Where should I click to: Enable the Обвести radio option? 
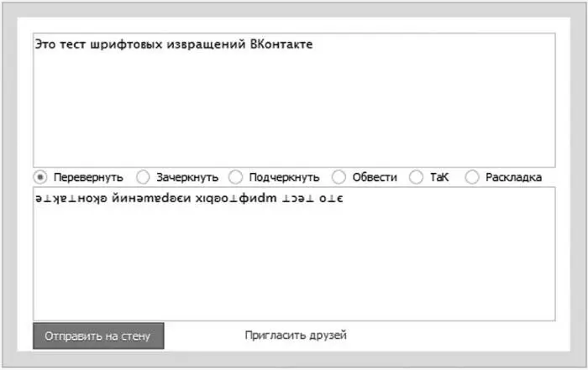click(x=339, y=177)
